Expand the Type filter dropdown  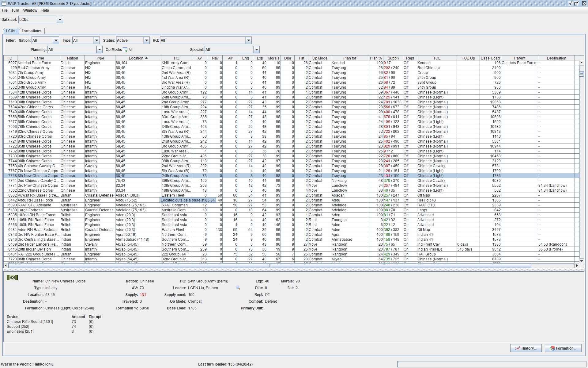click(97, 40)
